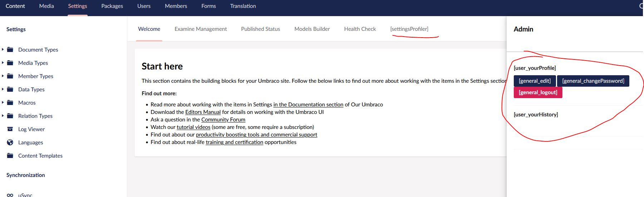This screenshot has height=197, width=644.
Task: Open the Document Types folder icon
Action: tap(10, 49)
